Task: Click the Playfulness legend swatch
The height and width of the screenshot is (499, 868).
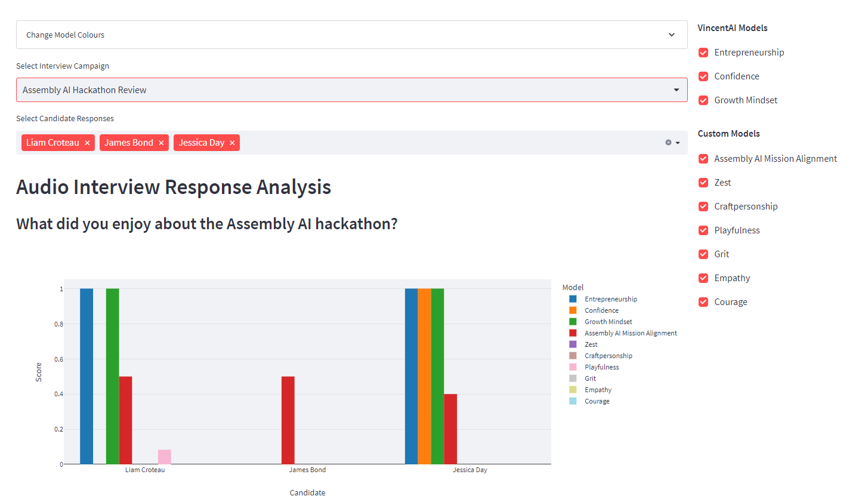Action: [573, 367]
